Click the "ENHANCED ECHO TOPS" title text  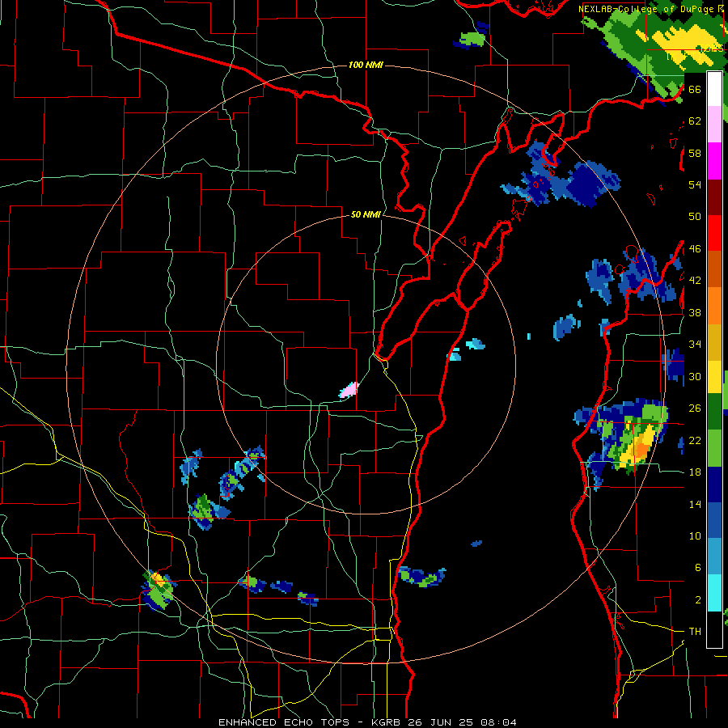point(284,722)
